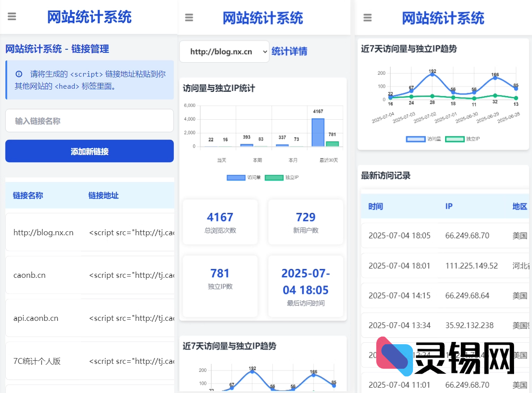532x393 pixels.
Task: Select the http://blog.nx.cn row in link list
Action: [x=43, y=232]
